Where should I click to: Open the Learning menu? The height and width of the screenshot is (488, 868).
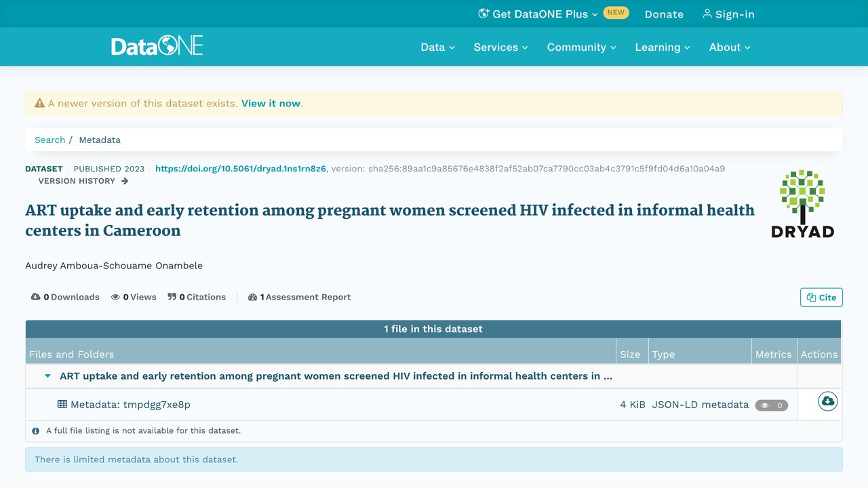(663, 47)
